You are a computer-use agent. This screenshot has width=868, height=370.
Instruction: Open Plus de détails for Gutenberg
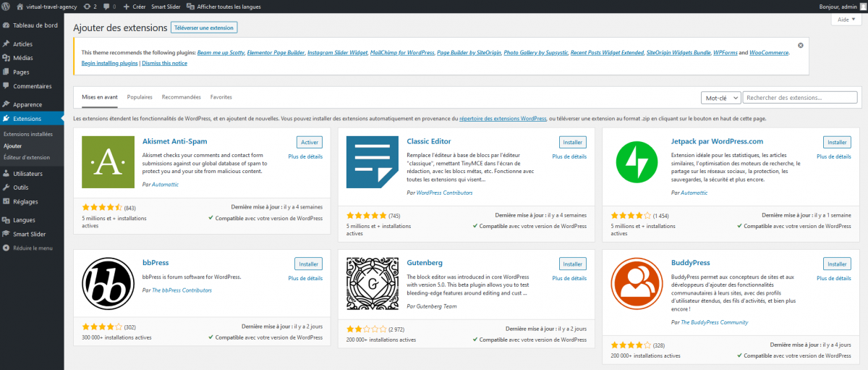coord(569,278)
